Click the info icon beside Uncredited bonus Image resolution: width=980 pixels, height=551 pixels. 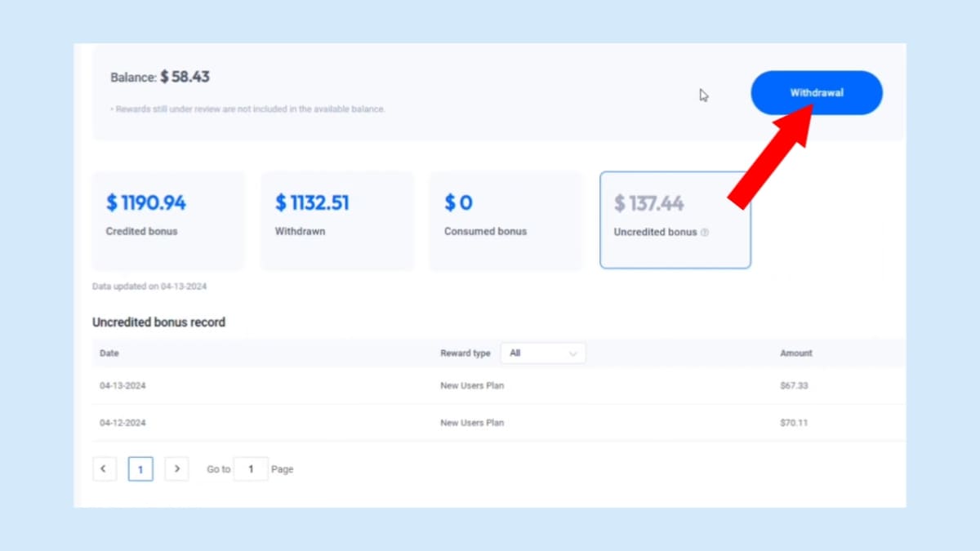tap(705, 233)
